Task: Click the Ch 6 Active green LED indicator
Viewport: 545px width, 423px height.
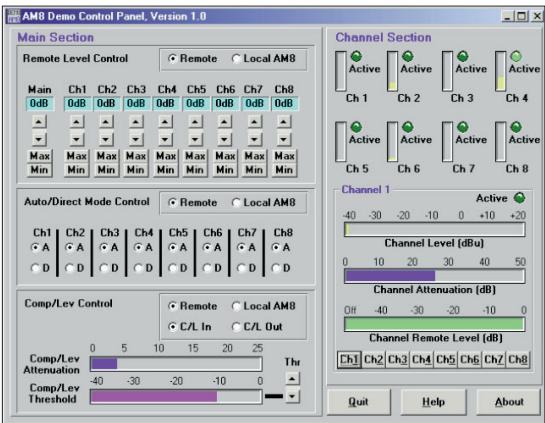Action: (x=408, y=127)
